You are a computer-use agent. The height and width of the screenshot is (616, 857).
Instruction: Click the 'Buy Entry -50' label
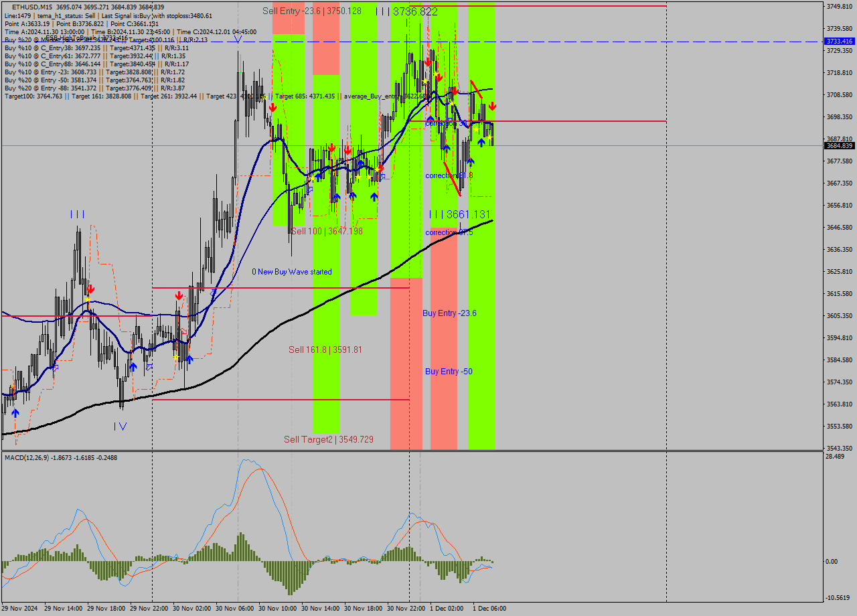coord(449,372)
